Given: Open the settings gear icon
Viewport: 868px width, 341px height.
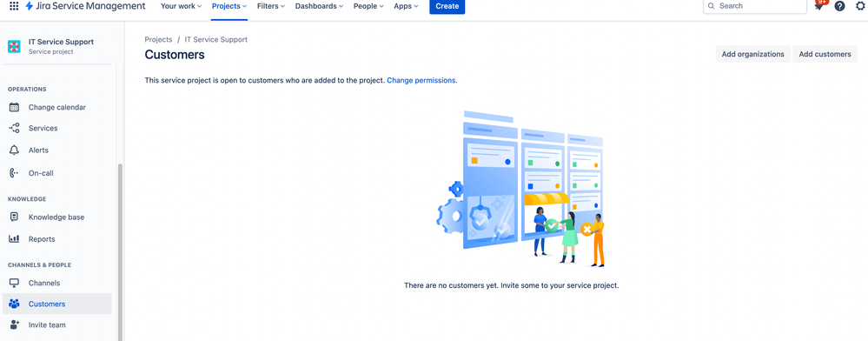Looking at the screenshot, I should pos(860,6).
